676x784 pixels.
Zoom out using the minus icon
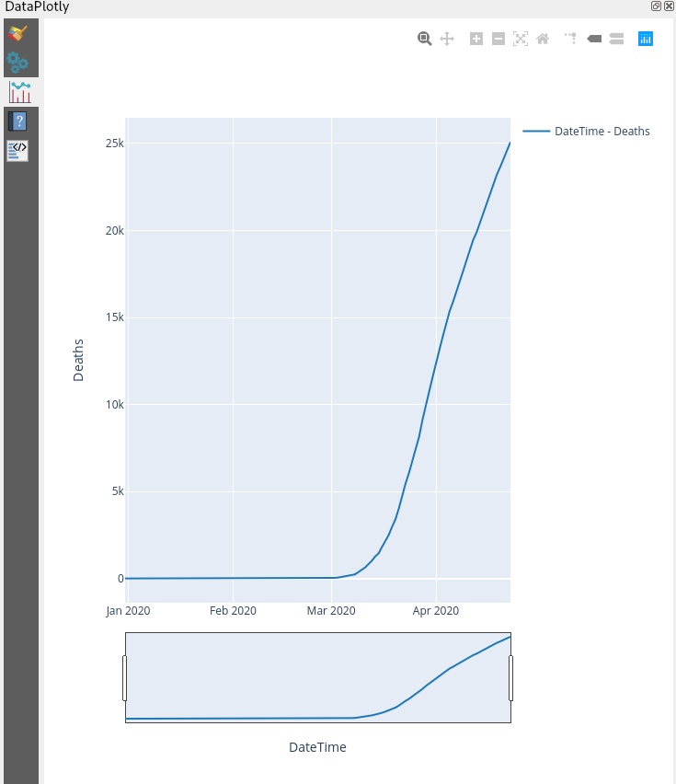498,39
